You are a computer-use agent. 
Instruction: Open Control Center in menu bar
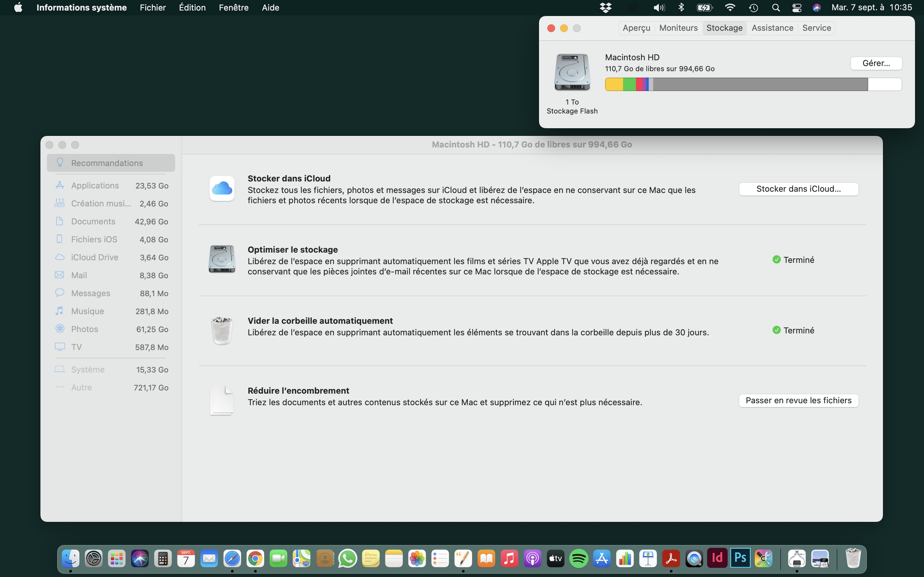[797, 8]
